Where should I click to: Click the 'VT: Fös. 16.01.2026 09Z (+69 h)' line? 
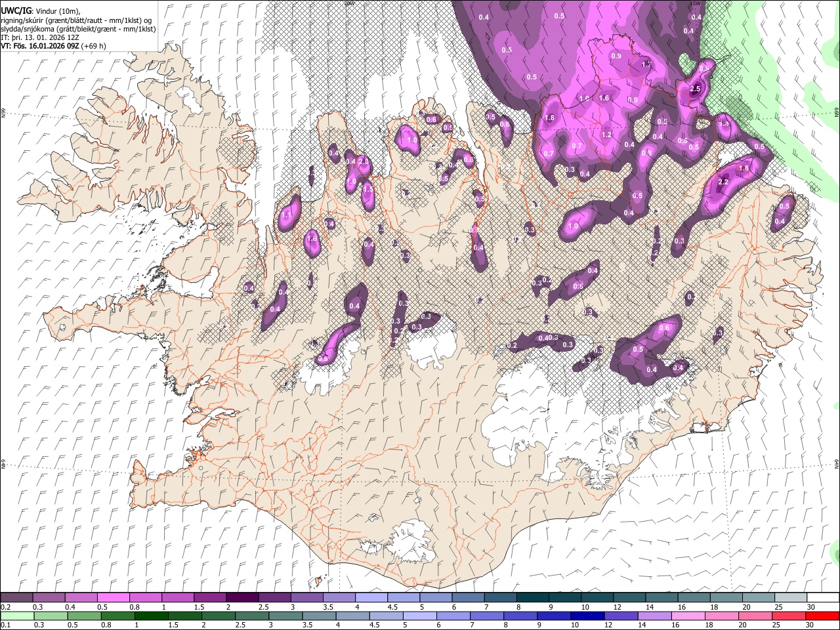click(x=54, y=46)
